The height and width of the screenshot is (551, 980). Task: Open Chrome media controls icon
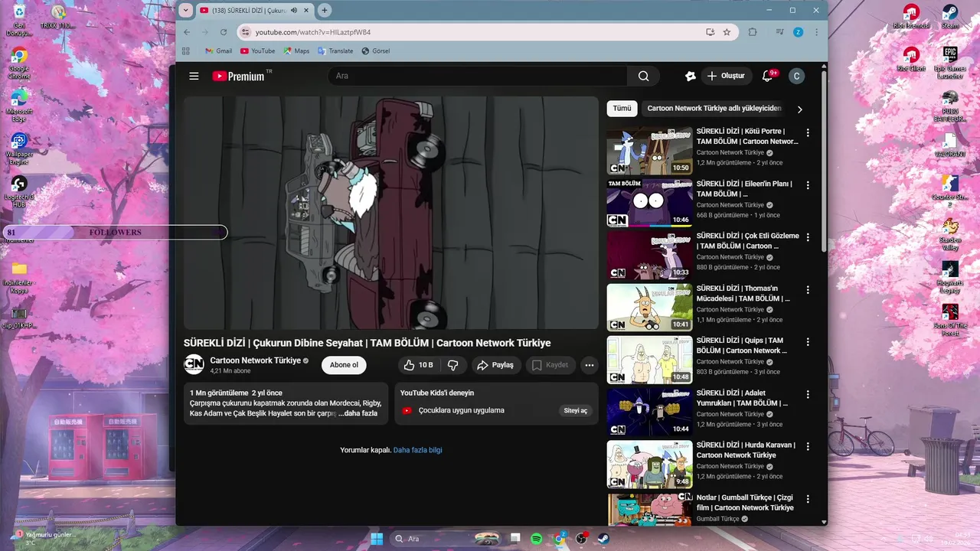(779, 32)
